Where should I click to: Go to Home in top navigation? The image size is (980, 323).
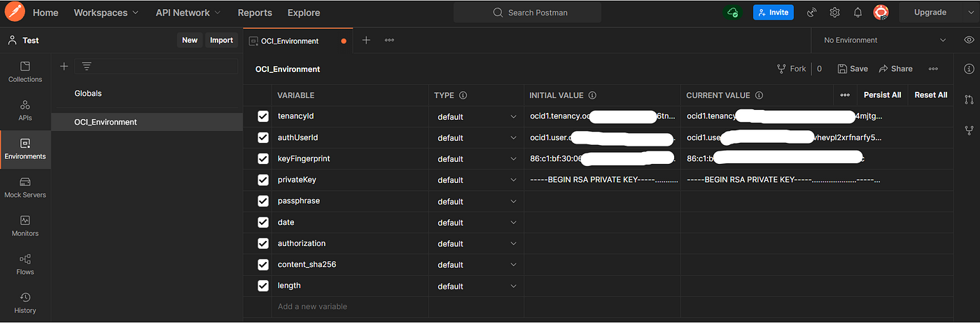click(45, 13)
